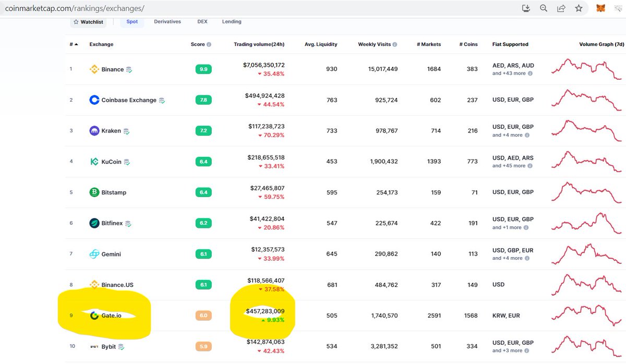
Task: Click the proof-of-reserves badge next to Binance
Action: (x=129, y=69)
